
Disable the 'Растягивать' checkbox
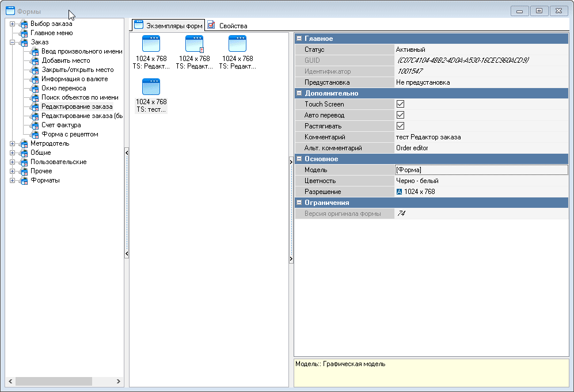401,126
